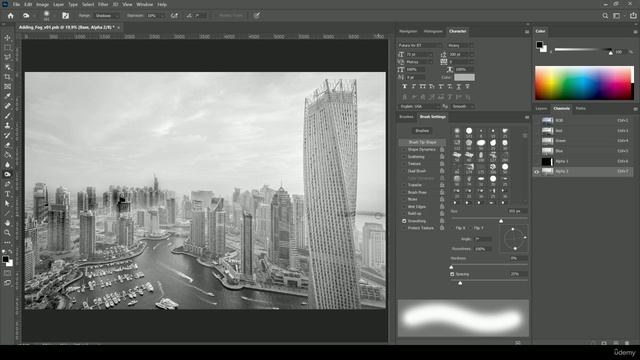The width and height of the screenshot is (640, 360).
Task: Open the font family dropdown in Character panel
Action: click(x=420, y=45)
